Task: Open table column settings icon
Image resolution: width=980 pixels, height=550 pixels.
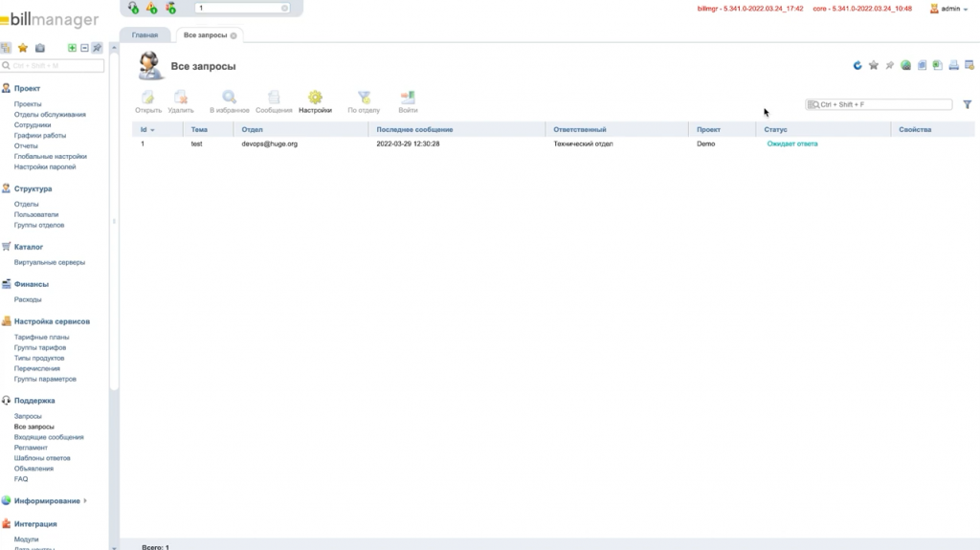Action: click(x=969, y=66)
